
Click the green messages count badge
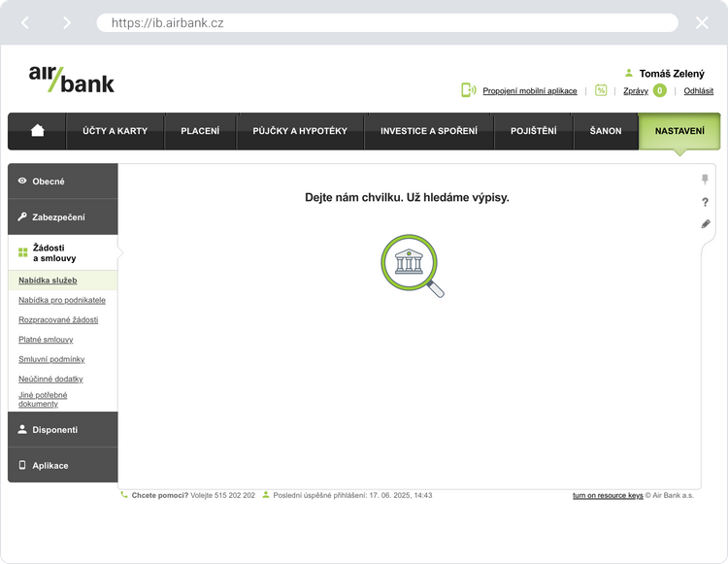tap(660, 90)
